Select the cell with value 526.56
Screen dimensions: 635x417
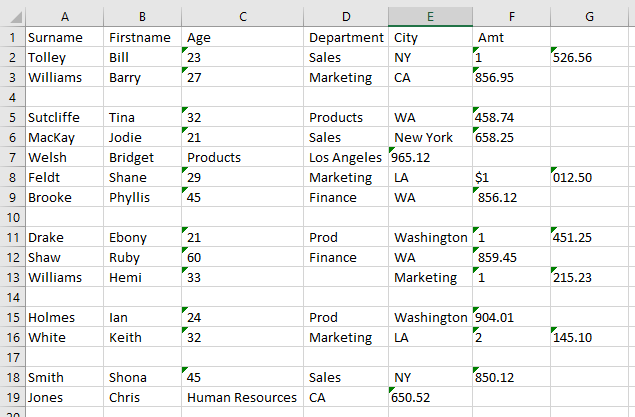coord(590,57)
